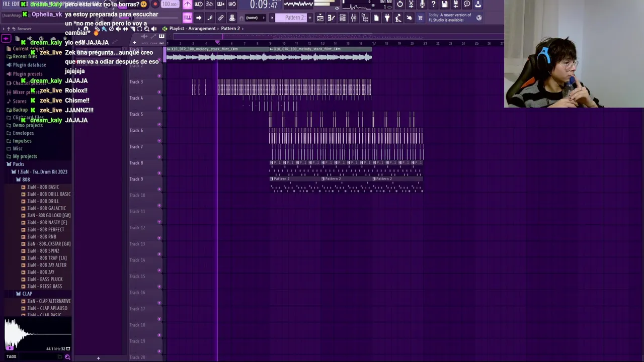
Task: Open project info from the page icon
Action: tap(376, 18)
